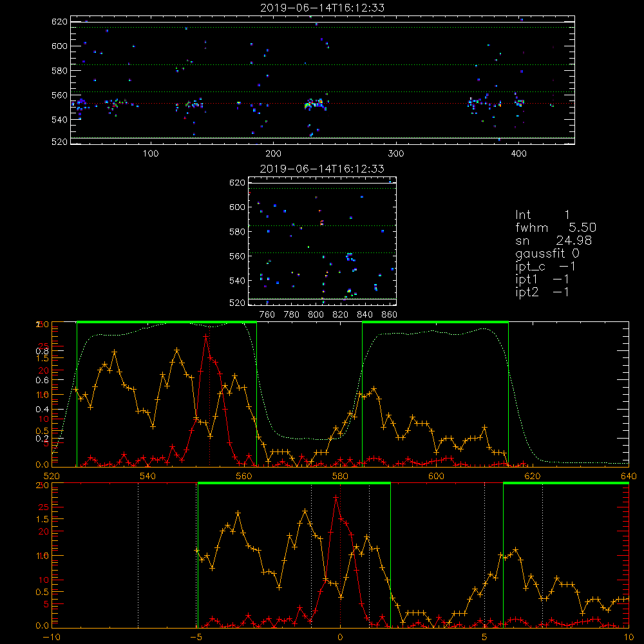Click x-axis label 200 on top image
644x644 pixels.
[x=273, y=154]
